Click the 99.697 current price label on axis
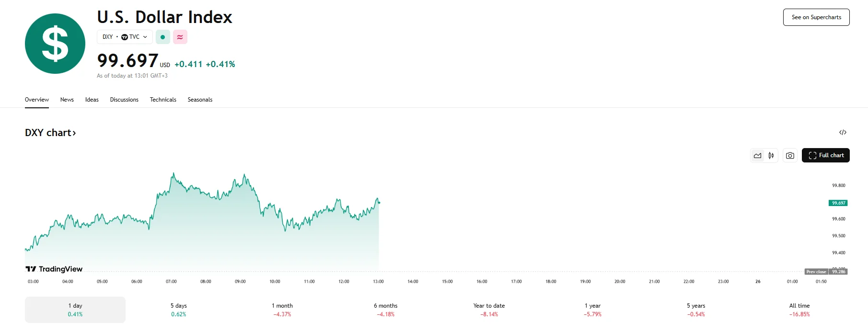Screen dimensions: 868x334 [x=838, y=203]
